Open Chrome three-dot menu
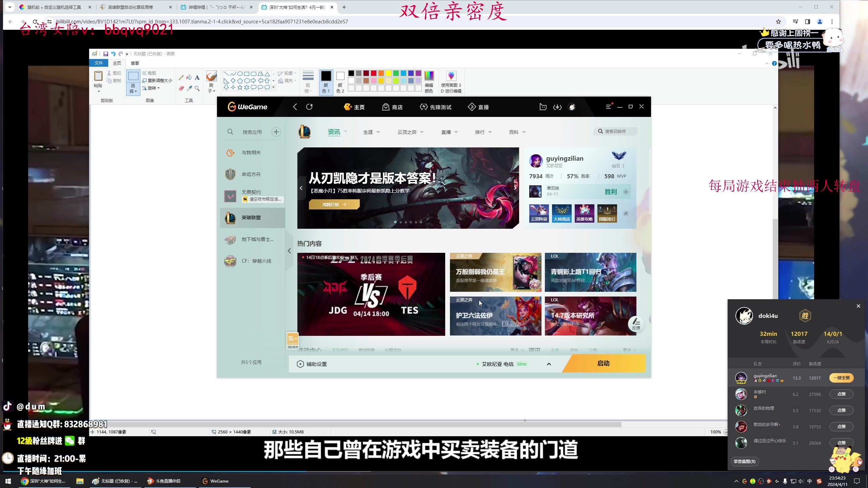 [832, 22]
